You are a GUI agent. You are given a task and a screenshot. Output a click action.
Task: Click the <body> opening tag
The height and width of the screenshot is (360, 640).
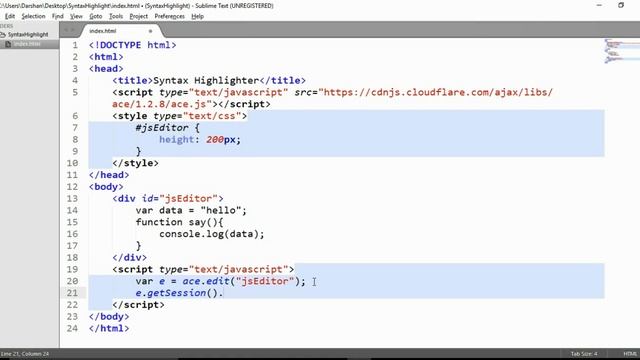coord(106,187)
